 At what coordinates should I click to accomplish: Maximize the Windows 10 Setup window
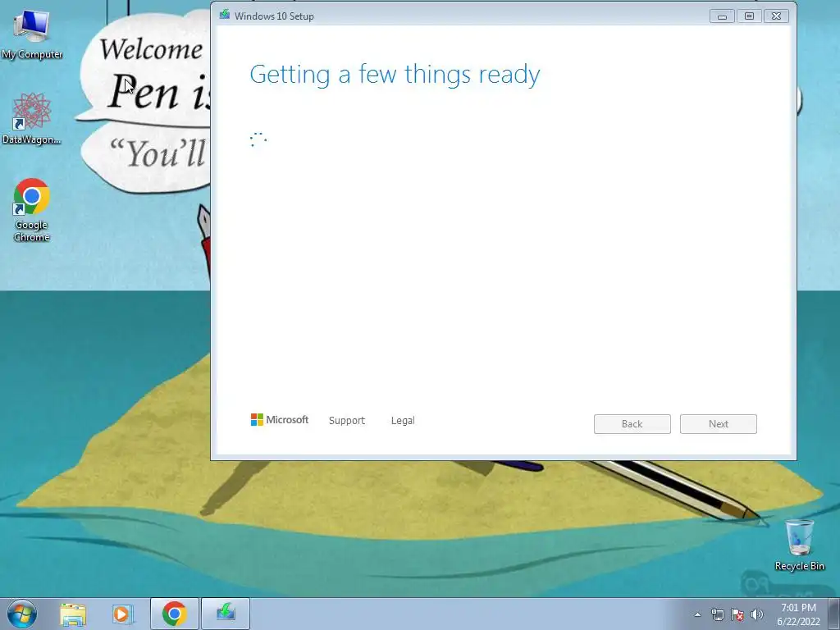click(749, 16)
